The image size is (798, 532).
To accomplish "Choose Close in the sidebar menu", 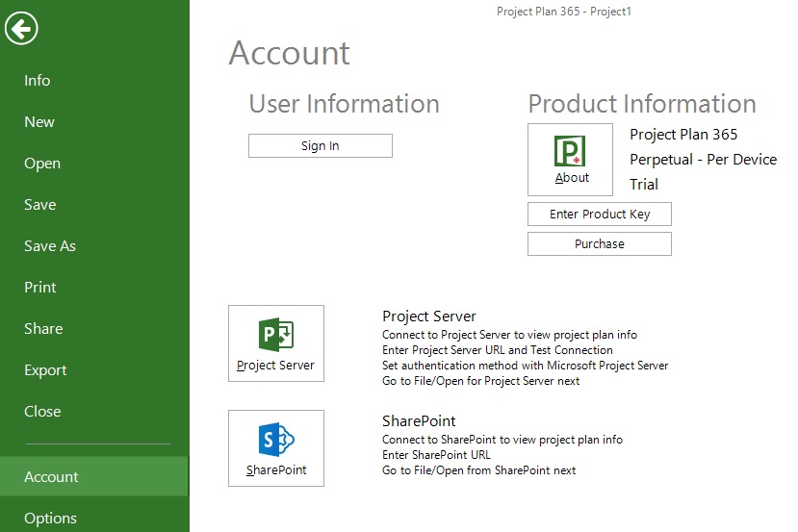I will (42, 412).
